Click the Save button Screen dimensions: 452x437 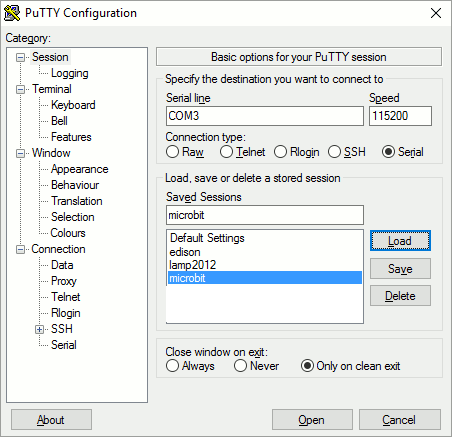400,269
